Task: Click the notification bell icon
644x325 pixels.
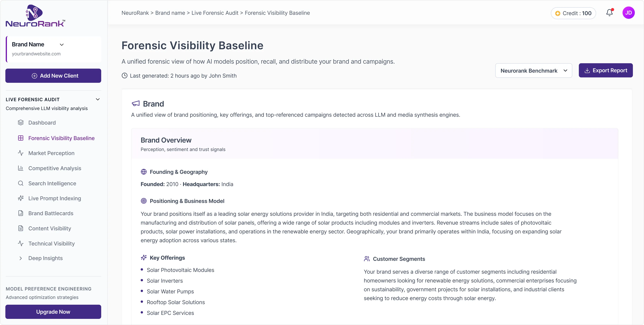Action: pyautogui.click(x=609, y=13)
